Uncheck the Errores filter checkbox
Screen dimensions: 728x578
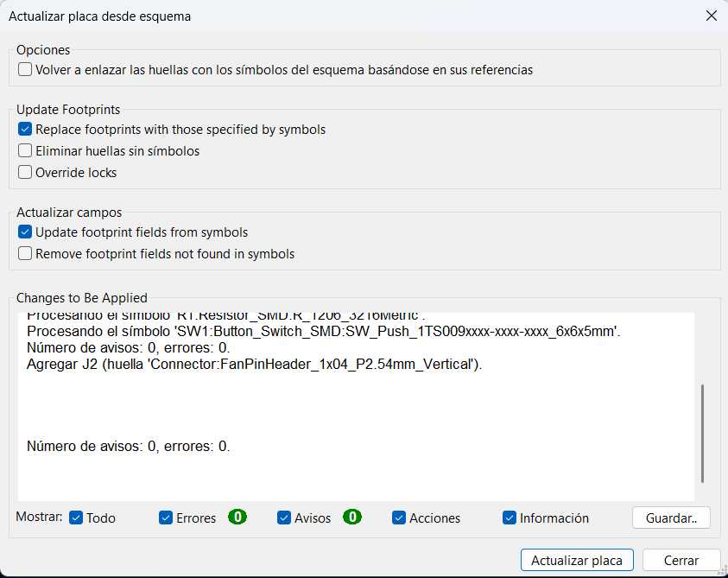pyautogui.click(x=166, y=518)
